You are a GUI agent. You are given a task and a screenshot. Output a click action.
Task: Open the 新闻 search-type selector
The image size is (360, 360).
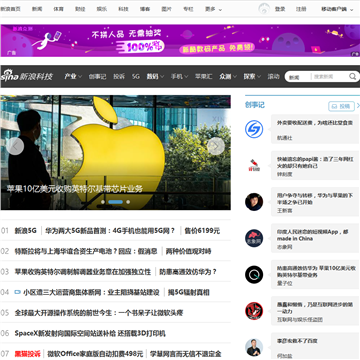[295, 77]
